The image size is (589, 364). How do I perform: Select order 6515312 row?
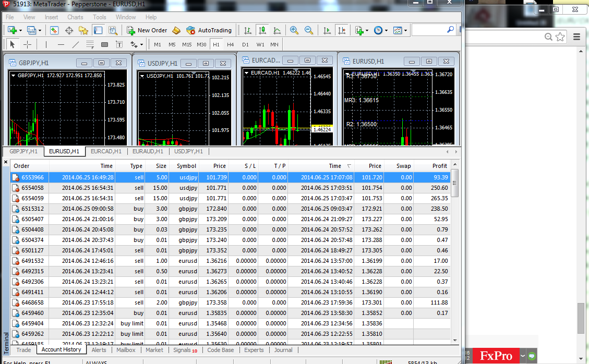(230, 209)
